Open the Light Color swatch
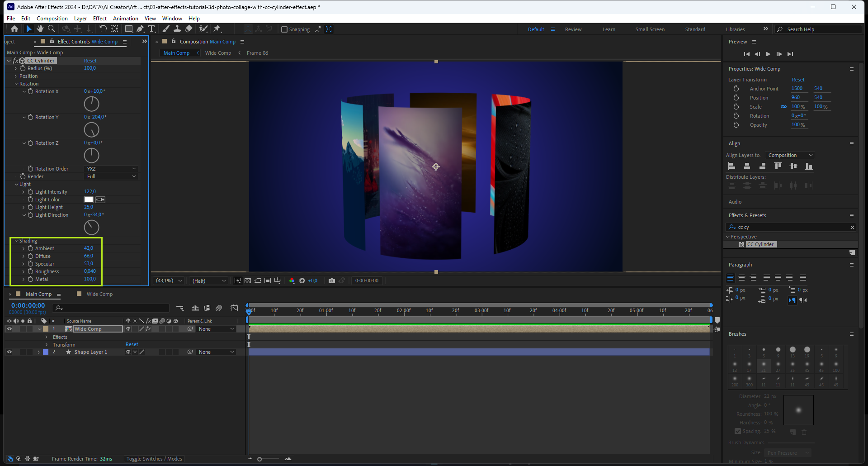This screenshot has height=466, width=868. click(x=89, y=200)
